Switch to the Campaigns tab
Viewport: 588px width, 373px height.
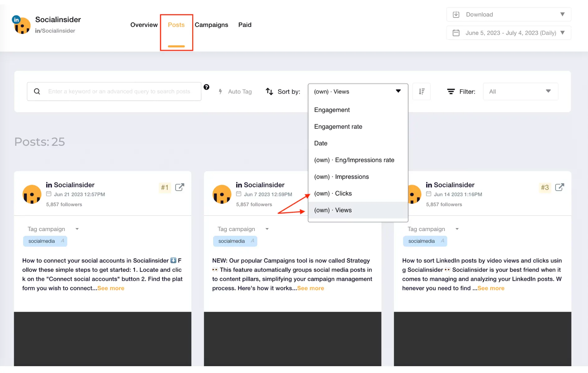pyautogui.click(x=211, y=25)
